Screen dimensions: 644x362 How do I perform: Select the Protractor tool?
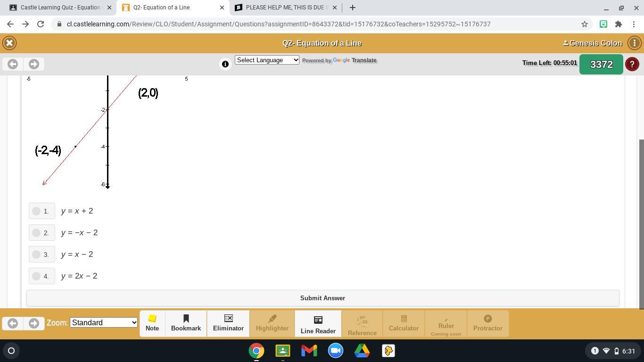pyautogui.click(x=487, y=323)
